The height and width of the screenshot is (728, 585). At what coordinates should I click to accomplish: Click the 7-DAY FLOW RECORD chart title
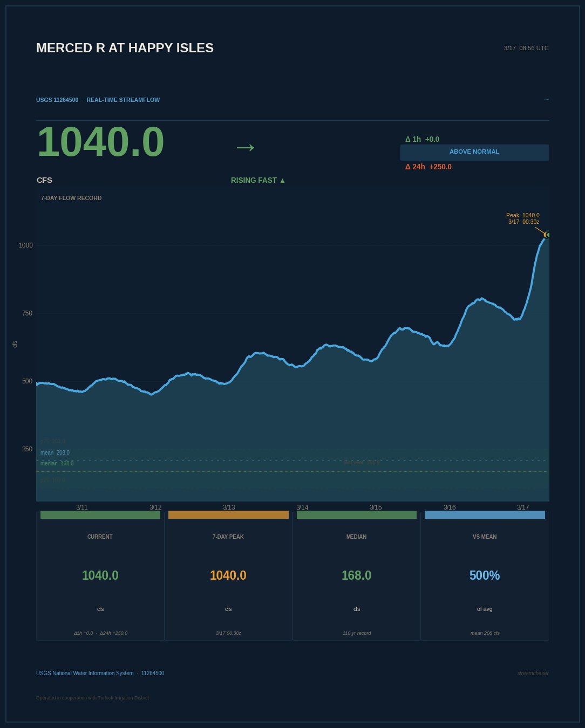click(71, 198)
